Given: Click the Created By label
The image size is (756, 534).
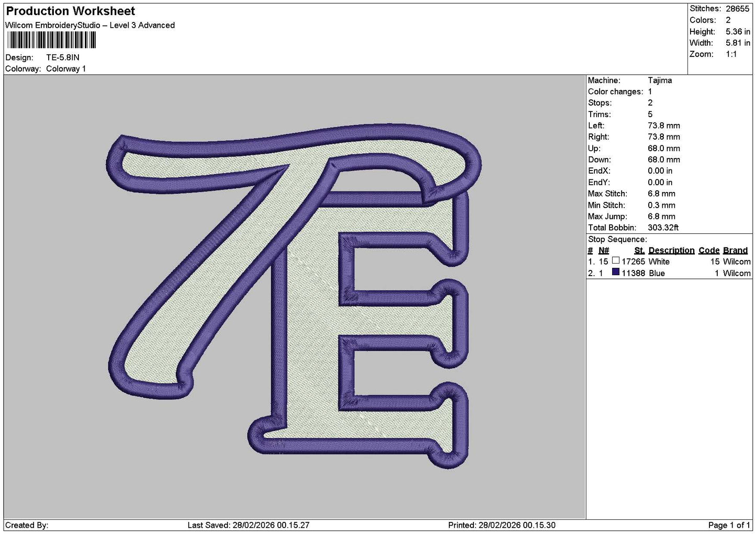Looking at the screenshot, I should [x=27, y=525].
